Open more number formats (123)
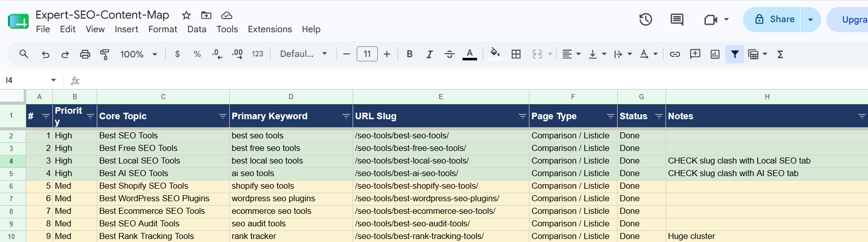The width and height of the screenshot is (868, 242). coord(257,54)
